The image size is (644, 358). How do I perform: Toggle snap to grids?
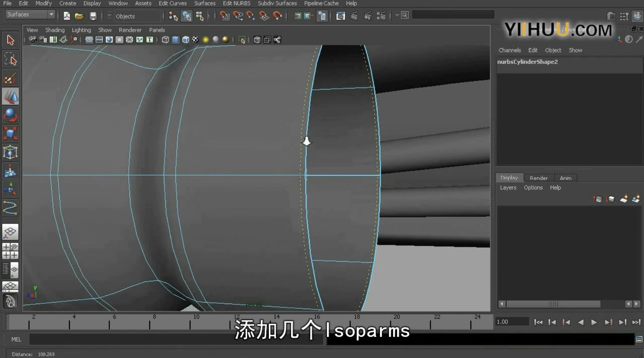(225, 16)
